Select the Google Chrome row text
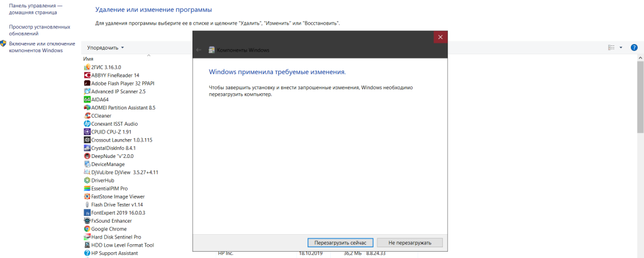The width and height of the screenshot is (644, 258). (x=109, y=229)
